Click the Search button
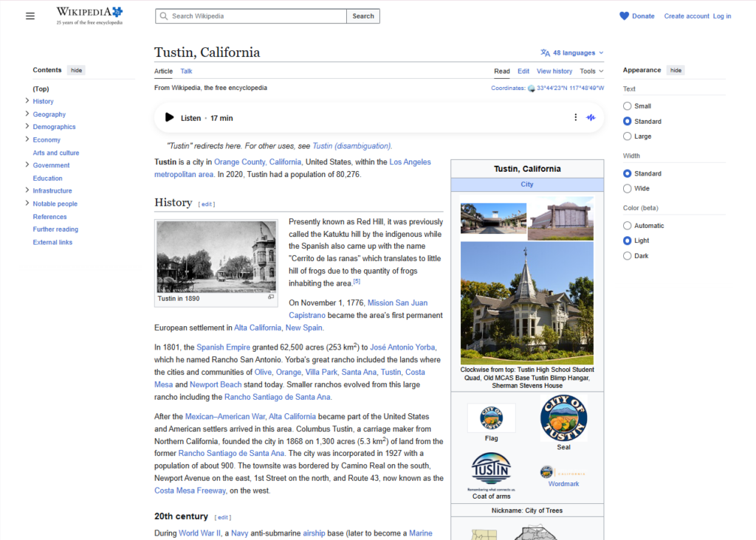756x540 pixels. (x=363, y=16)
